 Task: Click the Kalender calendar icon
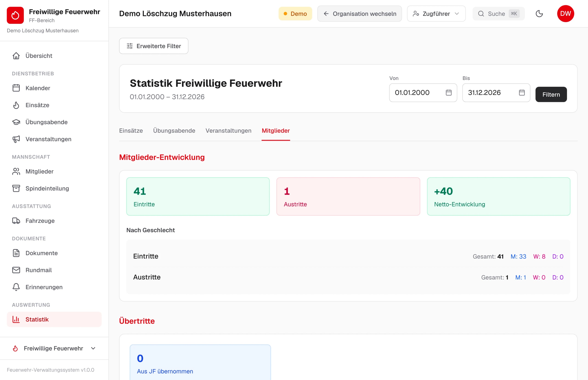(x=16, y=88)
